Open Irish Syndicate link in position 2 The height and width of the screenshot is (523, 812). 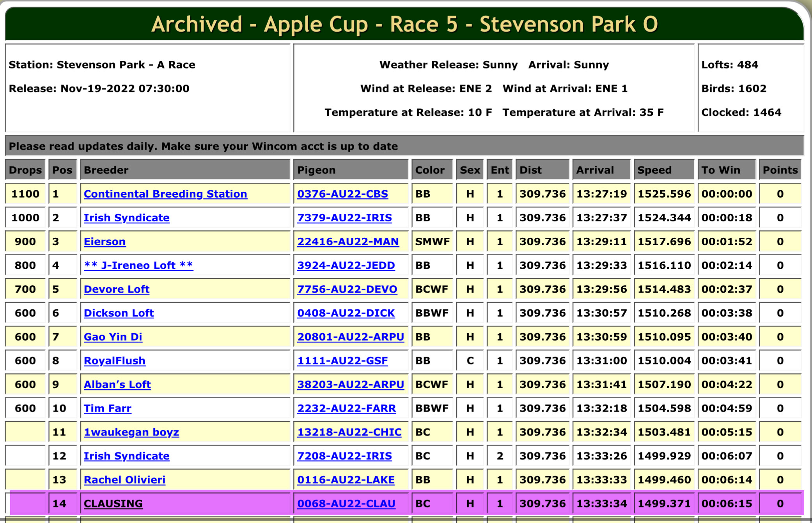[126, 217]
